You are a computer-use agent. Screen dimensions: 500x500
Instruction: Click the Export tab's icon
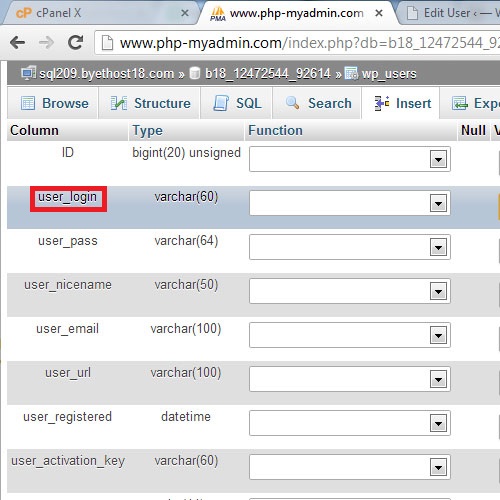[x=460, y=103]
